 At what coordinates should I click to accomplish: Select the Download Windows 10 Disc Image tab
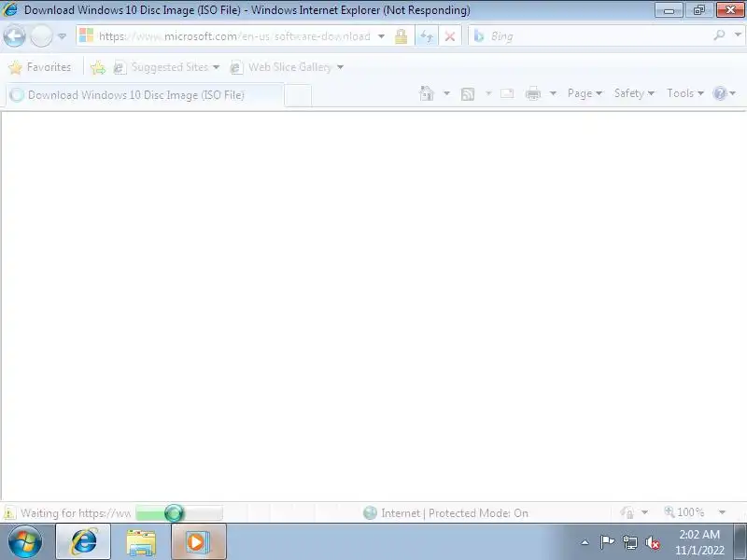tap(145, 95)
